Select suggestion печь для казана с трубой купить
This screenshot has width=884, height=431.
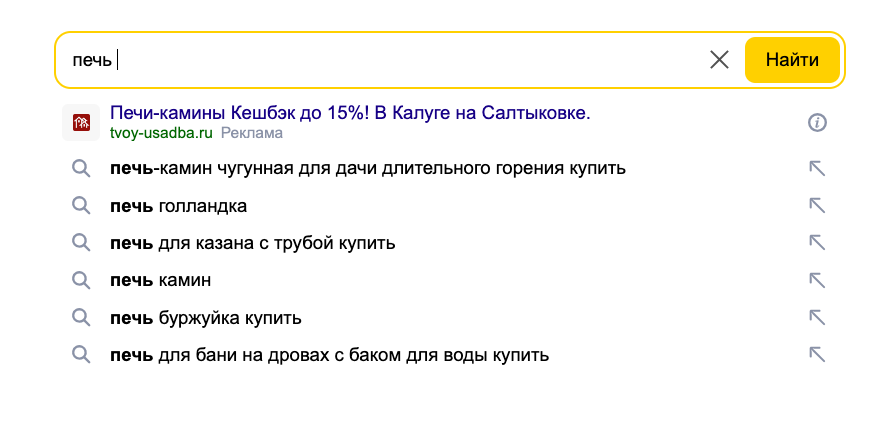[253, 243]
